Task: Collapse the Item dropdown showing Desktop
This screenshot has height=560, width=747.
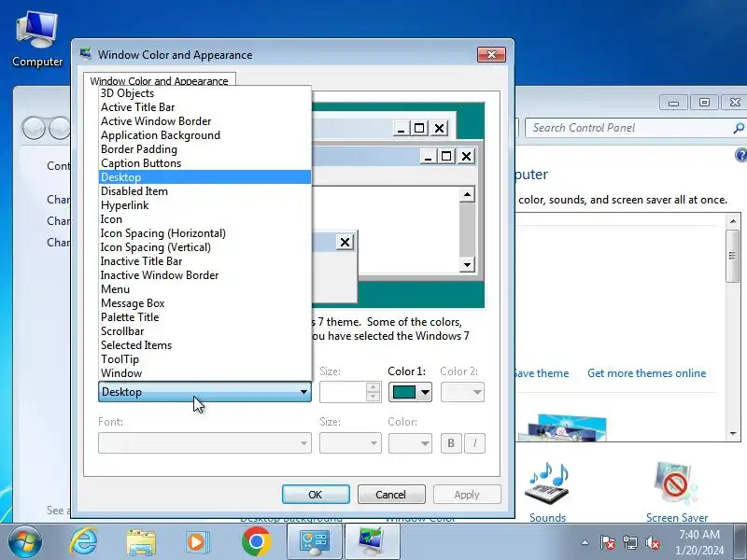Action: (x=204, y=392)
